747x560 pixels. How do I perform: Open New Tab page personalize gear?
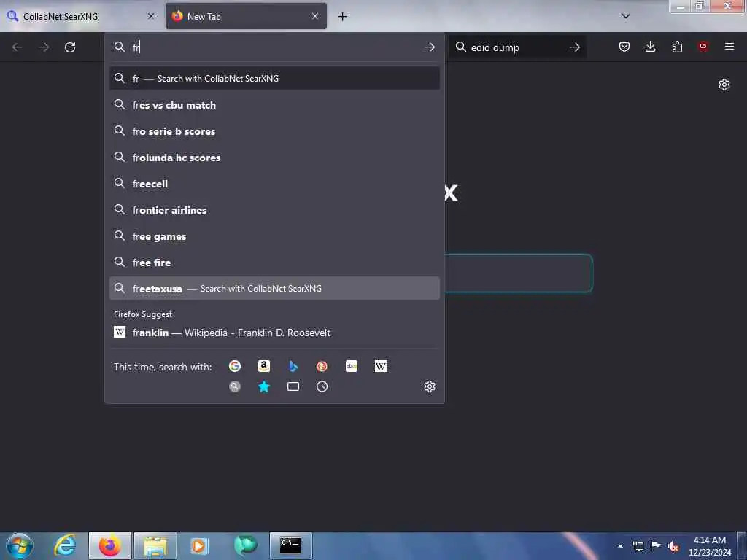[724, 85]
